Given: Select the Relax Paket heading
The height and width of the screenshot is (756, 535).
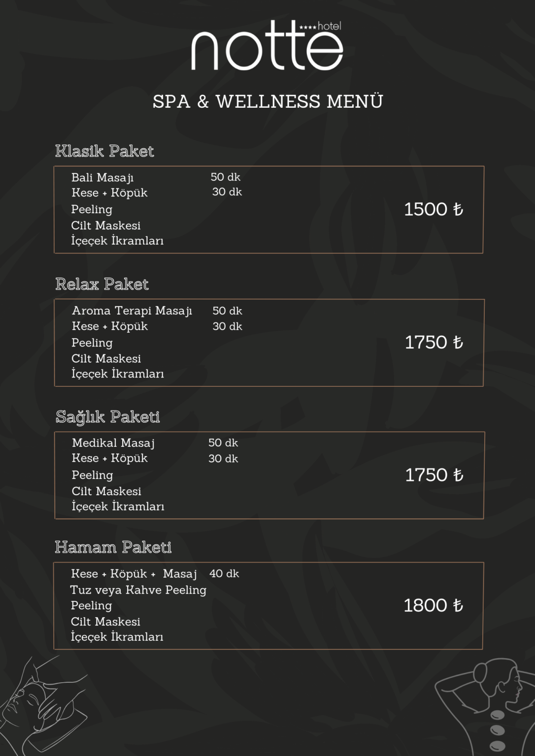Looking at the screenshot, I should [102, 284].
